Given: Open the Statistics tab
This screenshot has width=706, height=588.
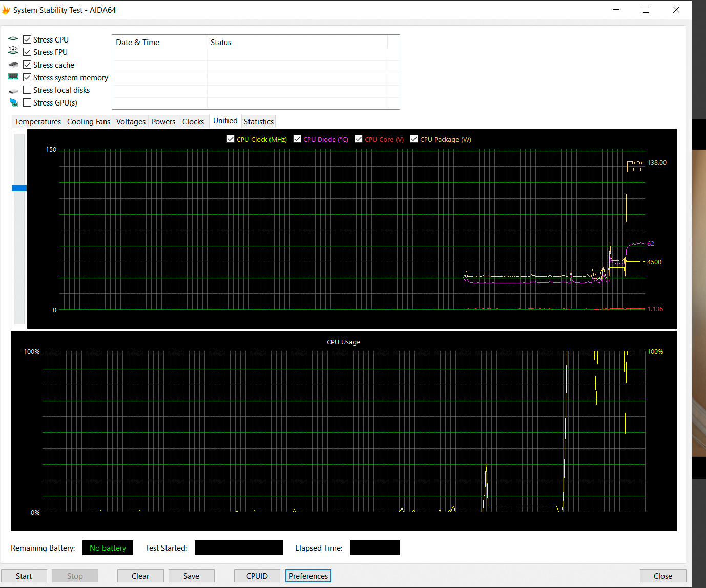Looking at the screenshot, I should 259,121.
